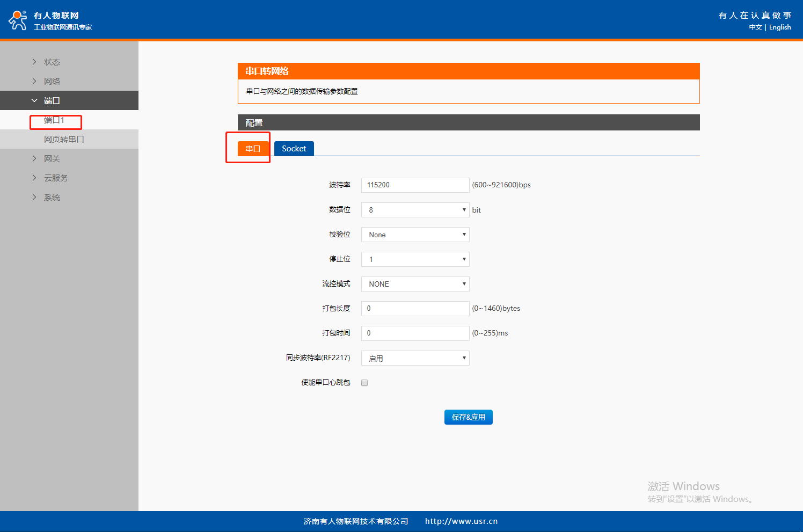
Task: Expand the 网关 sidebar section
Action: 52,158
